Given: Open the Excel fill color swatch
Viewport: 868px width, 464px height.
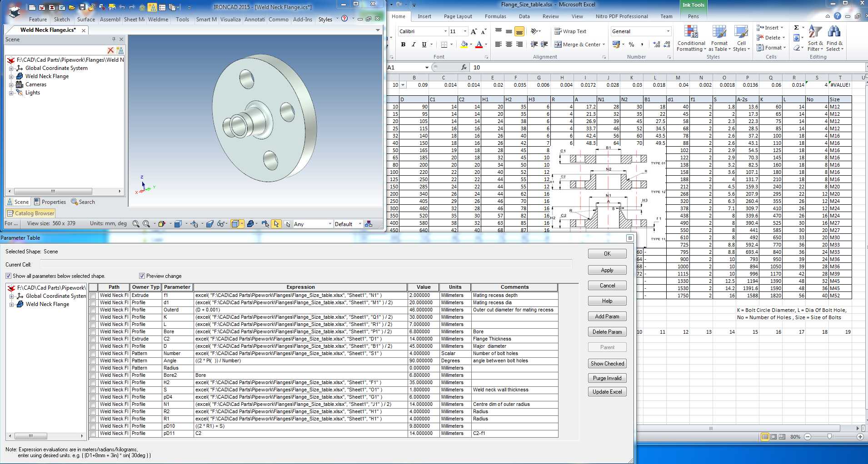Looking at the screenshot, I should click(x=464, y=44).
